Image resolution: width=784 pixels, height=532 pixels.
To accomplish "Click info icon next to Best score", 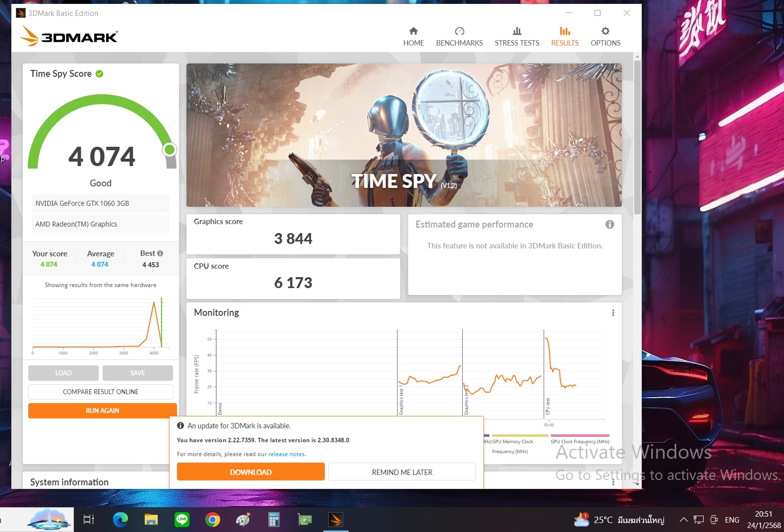I will pos(160,253).
